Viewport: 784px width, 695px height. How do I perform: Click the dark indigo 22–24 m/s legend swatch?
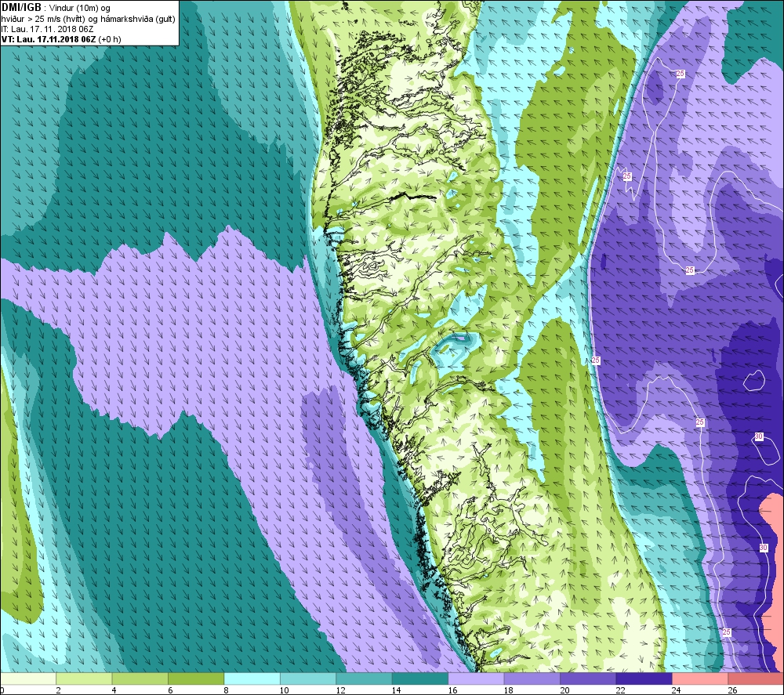click(x=644, y=679)
